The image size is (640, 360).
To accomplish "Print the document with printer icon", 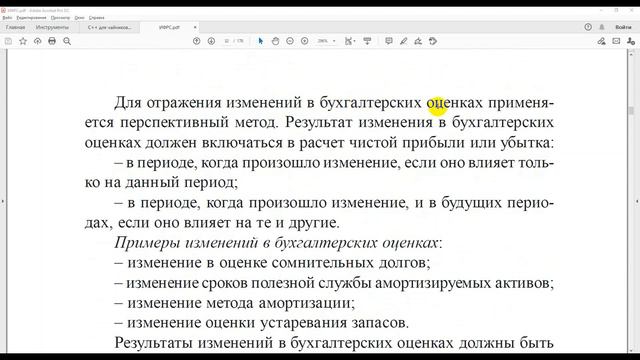I will 52,41.
